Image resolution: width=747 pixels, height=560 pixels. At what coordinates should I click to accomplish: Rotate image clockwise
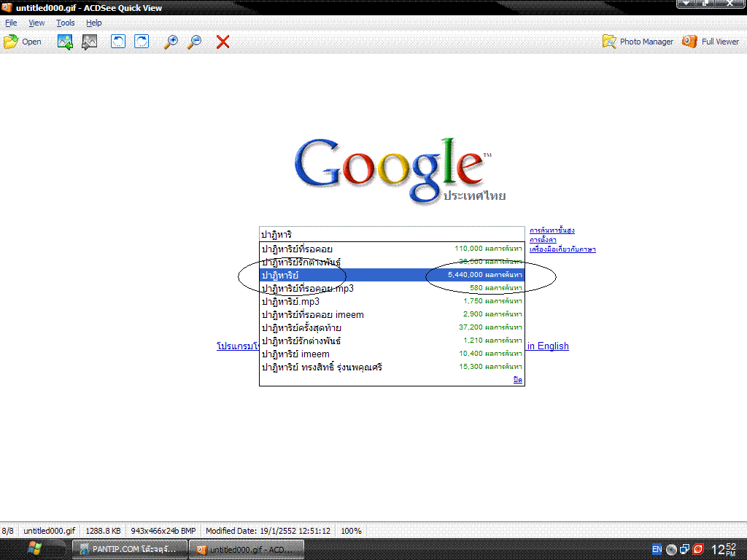[142, 42]
